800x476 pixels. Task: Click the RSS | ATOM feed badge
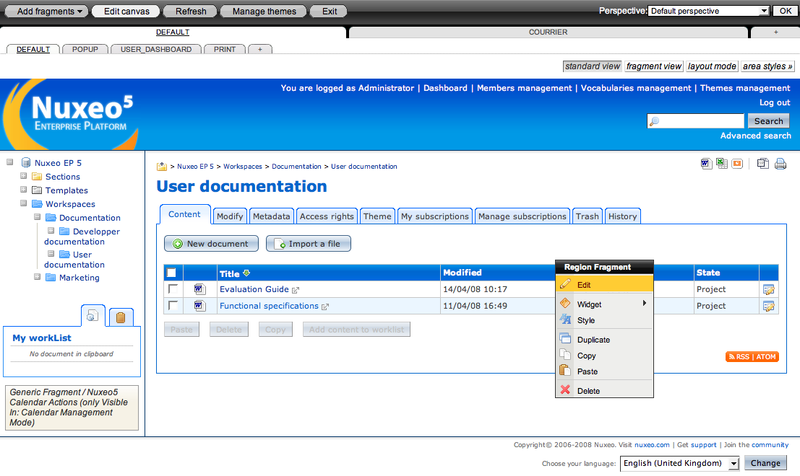click(753, 357)
